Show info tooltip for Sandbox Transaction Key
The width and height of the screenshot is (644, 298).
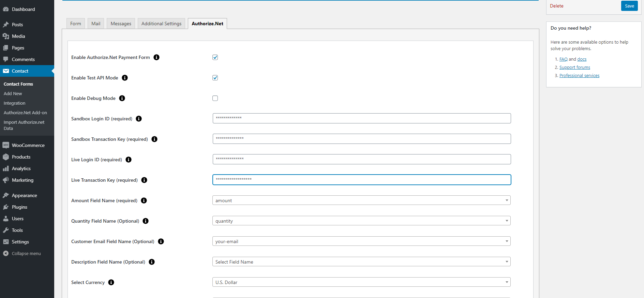(x=154, y=139)
